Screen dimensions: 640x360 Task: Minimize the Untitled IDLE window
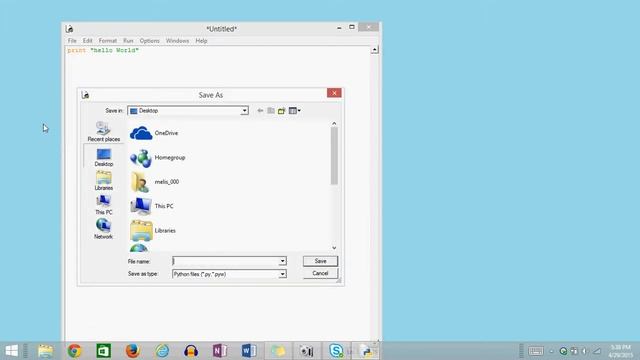tap(339, 28)
